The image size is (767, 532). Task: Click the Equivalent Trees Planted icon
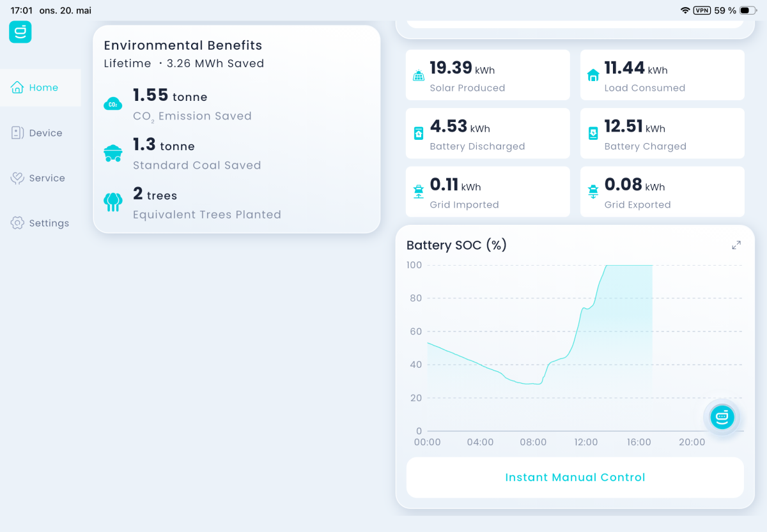pyautogui.click(x=113, y=202)
